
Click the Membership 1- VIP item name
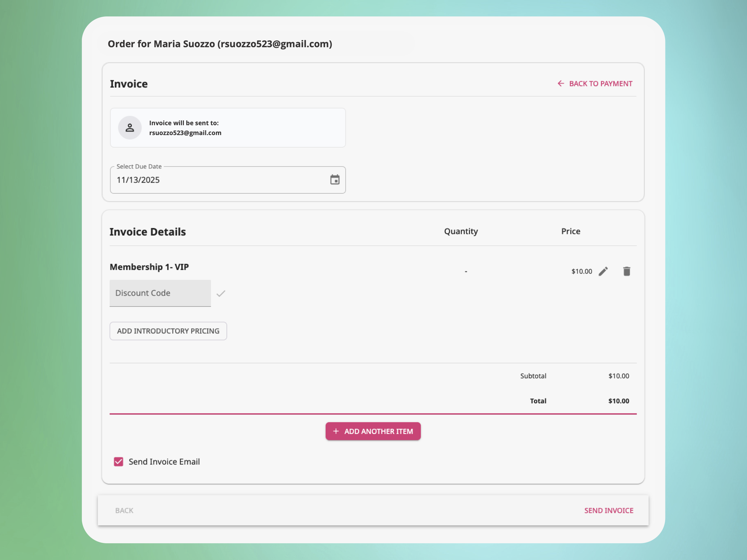pos(149,267)
